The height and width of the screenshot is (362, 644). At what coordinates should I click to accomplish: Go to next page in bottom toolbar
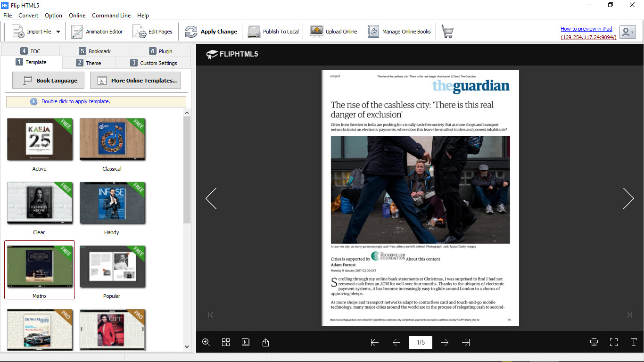[x=445, y=342]
